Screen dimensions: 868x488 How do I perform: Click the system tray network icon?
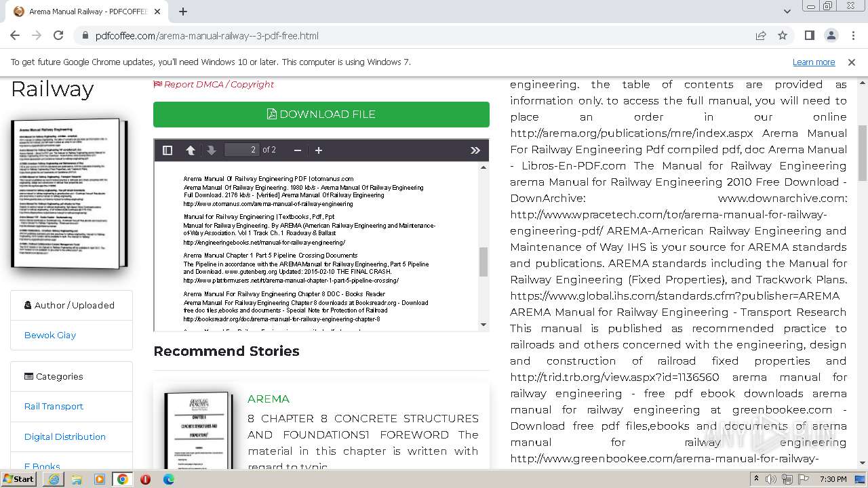coord(787,479)
